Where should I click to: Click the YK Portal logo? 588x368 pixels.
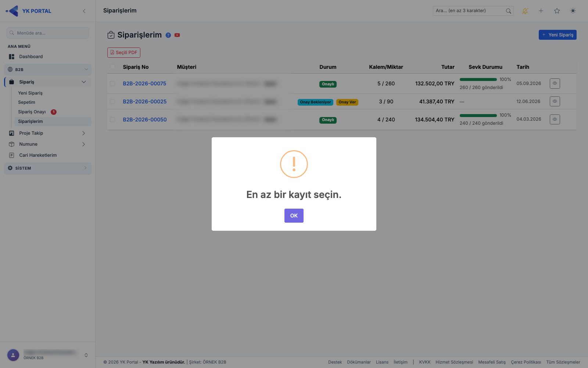(29, 11)
